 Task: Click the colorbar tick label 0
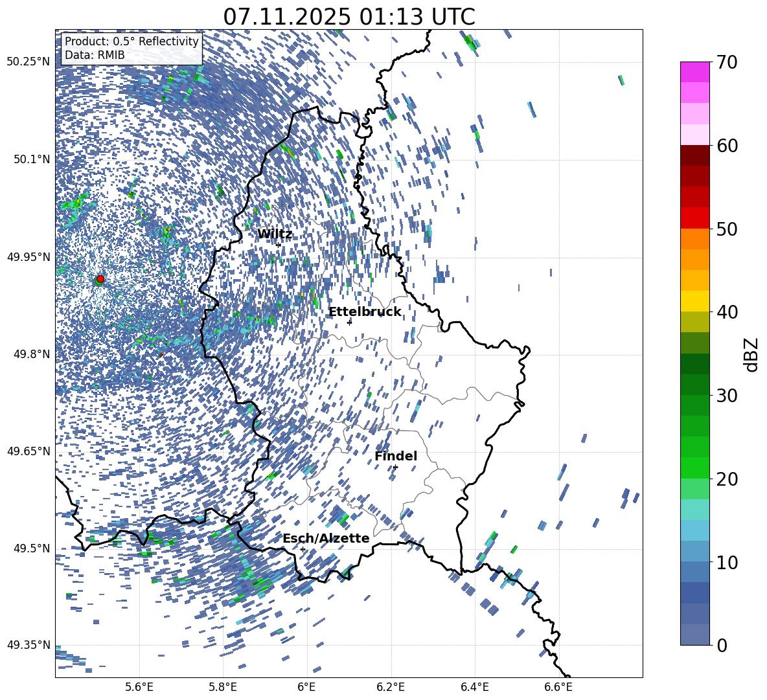pyautogui.click(x=722, y=646)
